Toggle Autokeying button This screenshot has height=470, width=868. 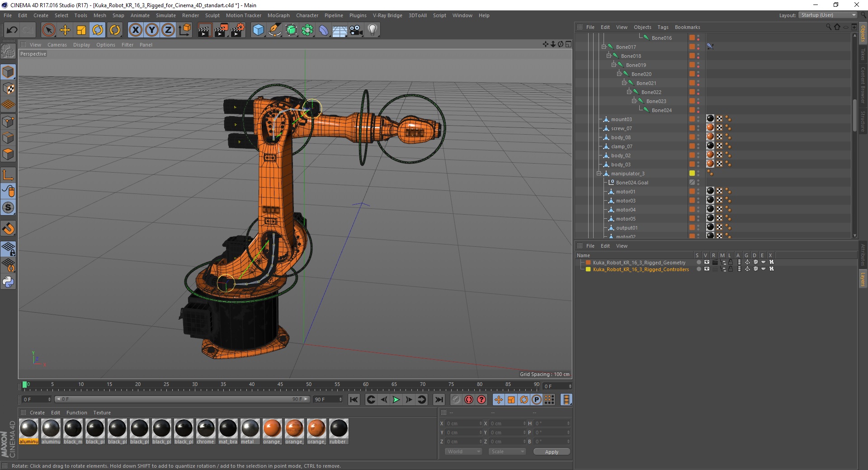(469, 399)
